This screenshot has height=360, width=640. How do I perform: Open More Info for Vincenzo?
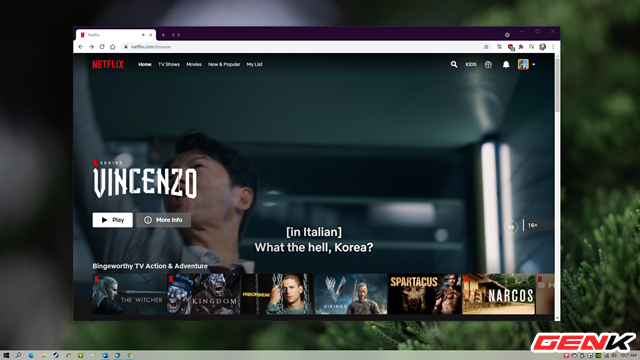click(164, 220)
